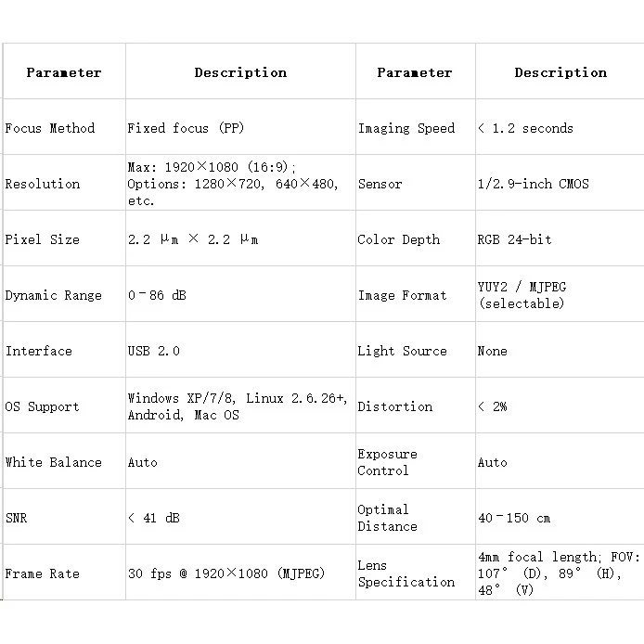Click the Fixed focus (PP) description
This screenshot has height=644, width=644.
[x=186, y=128]
